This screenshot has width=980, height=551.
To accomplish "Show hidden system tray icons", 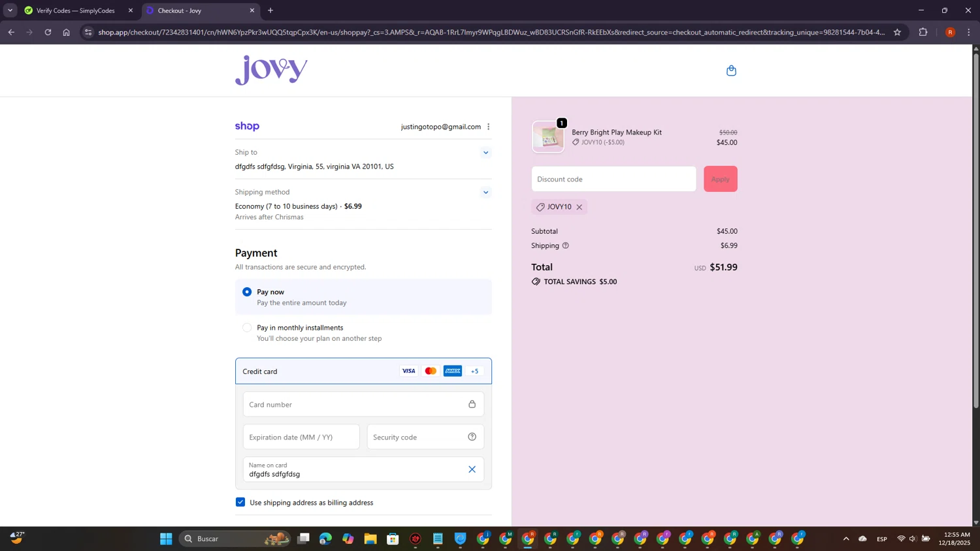I will [x=846, y=539].
